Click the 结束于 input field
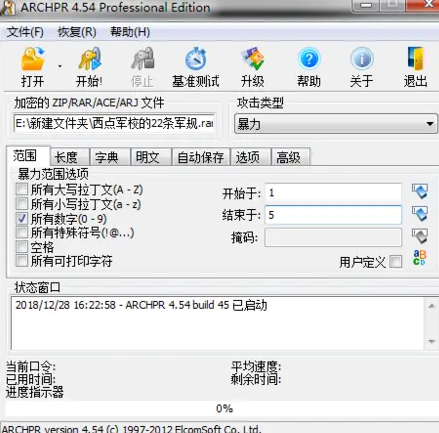The image size is (439, 433). 333,215
